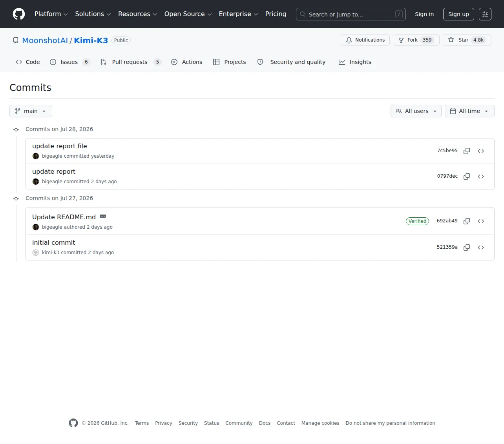
Task: Open the All users filter dropdown
Action: pos(416,111)
